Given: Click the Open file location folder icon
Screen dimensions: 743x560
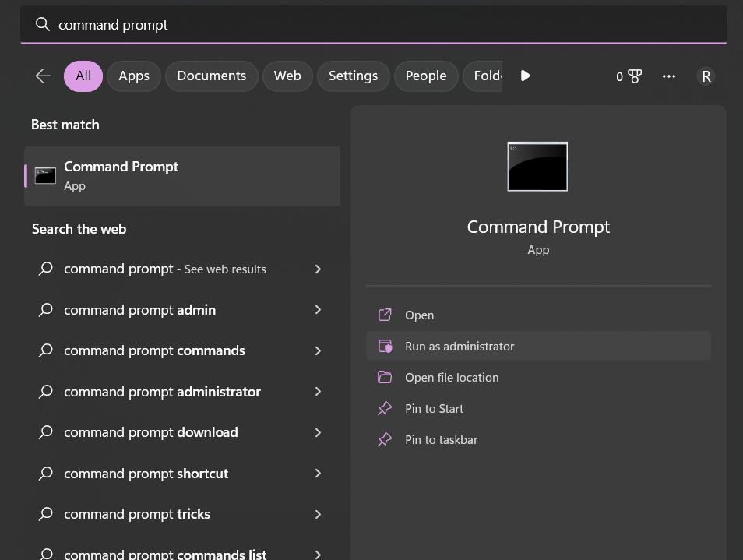Looking at the screenshot, I should pos(385,378).
